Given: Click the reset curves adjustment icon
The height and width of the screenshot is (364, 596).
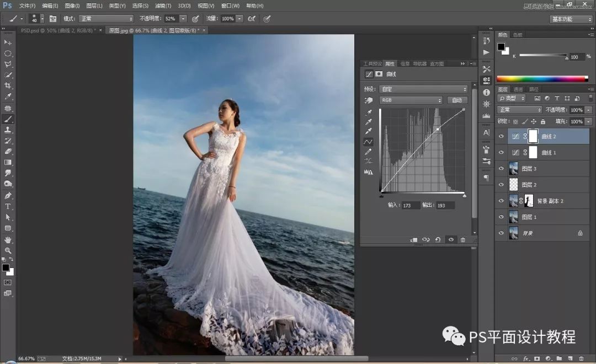Looking at the screenshot, I should [x=438, y=240].
